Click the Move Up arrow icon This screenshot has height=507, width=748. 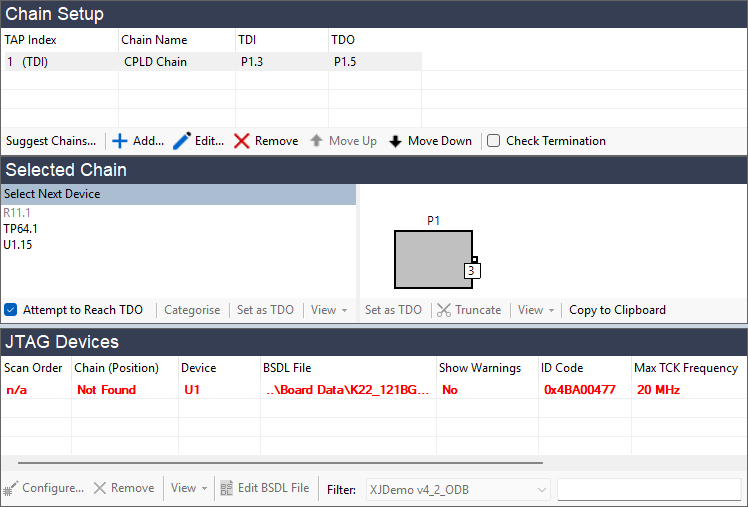tap(316, 141)
